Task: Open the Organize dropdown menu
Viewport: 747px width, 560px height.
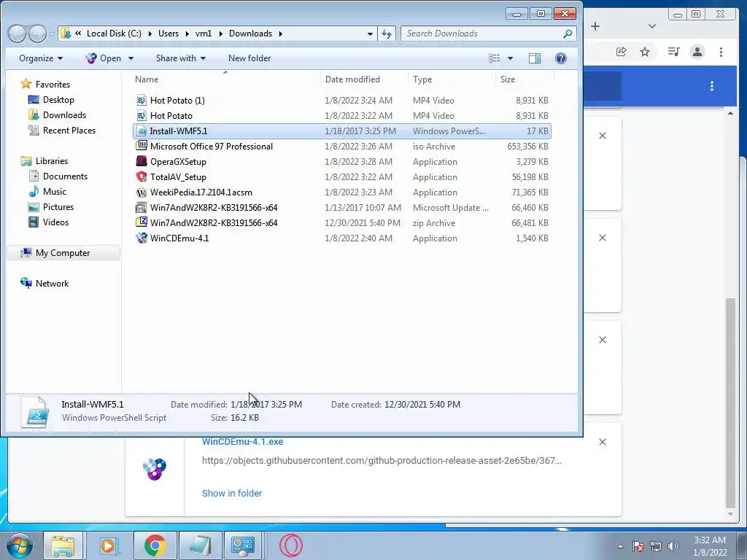Action: pos(41,58)
